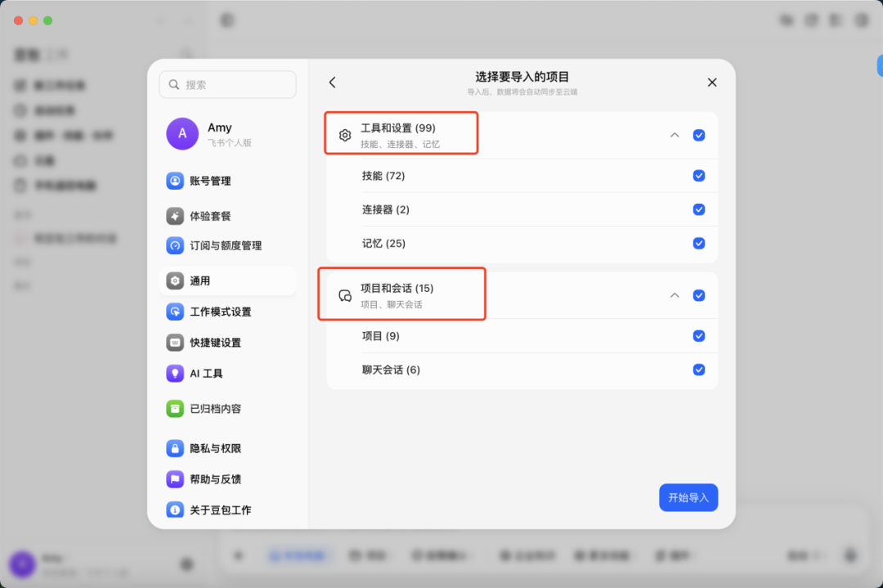
Task: Open the 帮助与反馈 section
Action: [x=227, y=479]
